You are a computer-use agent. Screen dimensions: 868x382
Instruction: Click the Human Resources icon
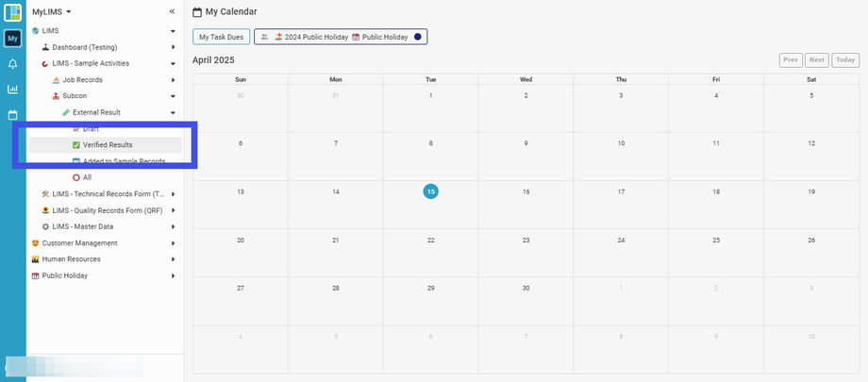pyautogui.click(x=36, y=259)
